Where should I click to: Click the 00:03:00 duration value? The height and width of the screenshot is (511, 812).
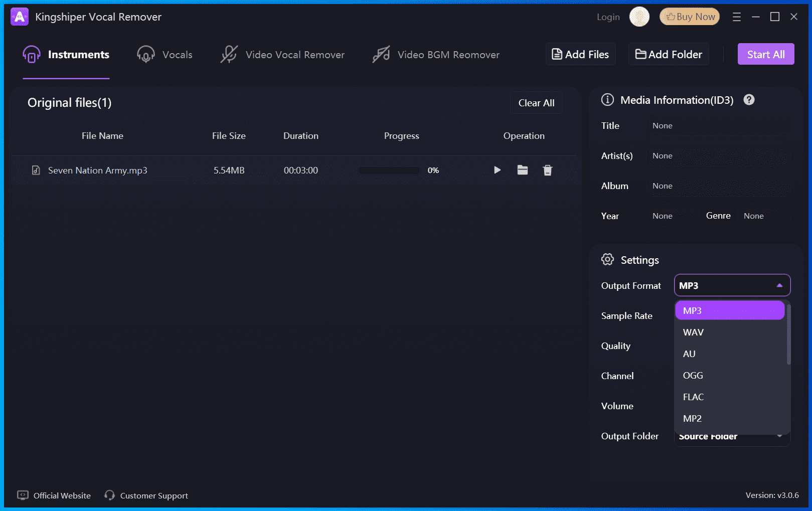click(301, 171)
